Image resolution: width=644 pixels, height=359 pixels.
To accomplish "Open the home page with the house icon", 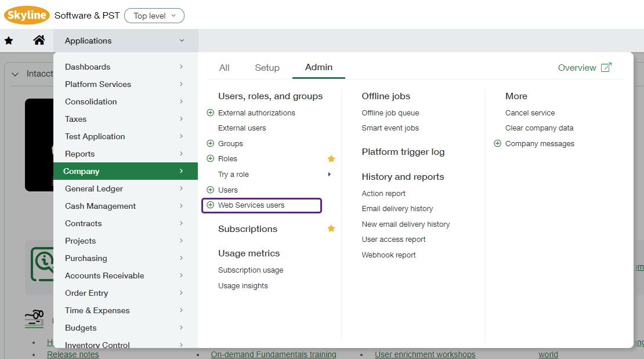I will tap(39, 40).
